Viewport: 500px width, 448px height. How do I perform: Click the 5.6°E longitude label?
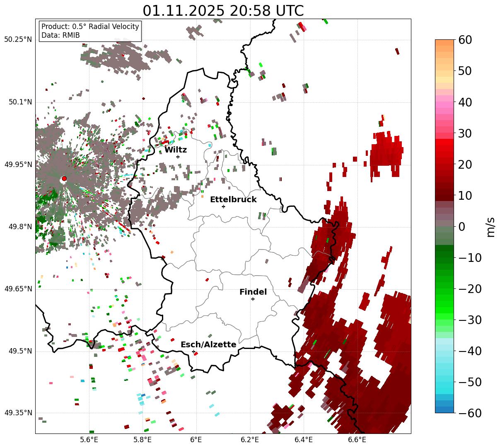pos(89,440)
